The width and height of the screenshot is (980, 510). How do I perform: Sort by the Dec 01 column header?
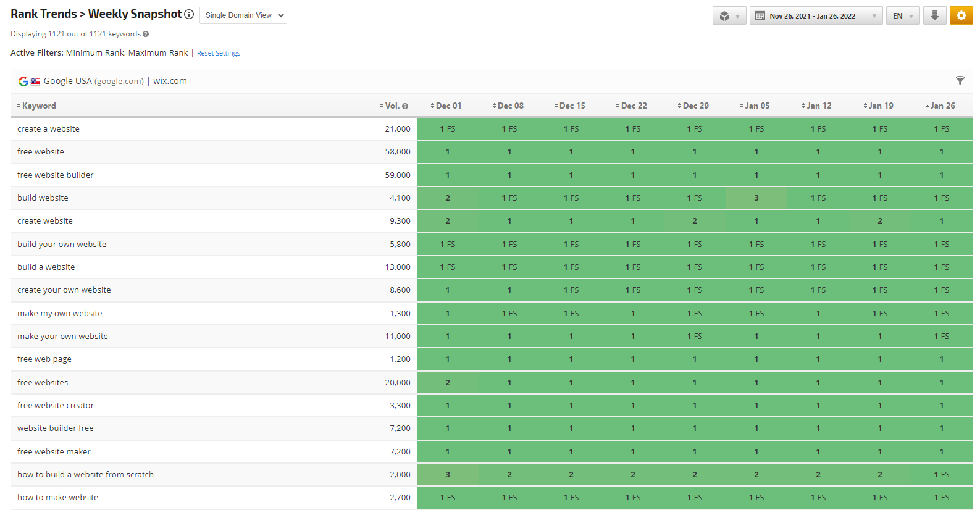click(x=448, y=106)
